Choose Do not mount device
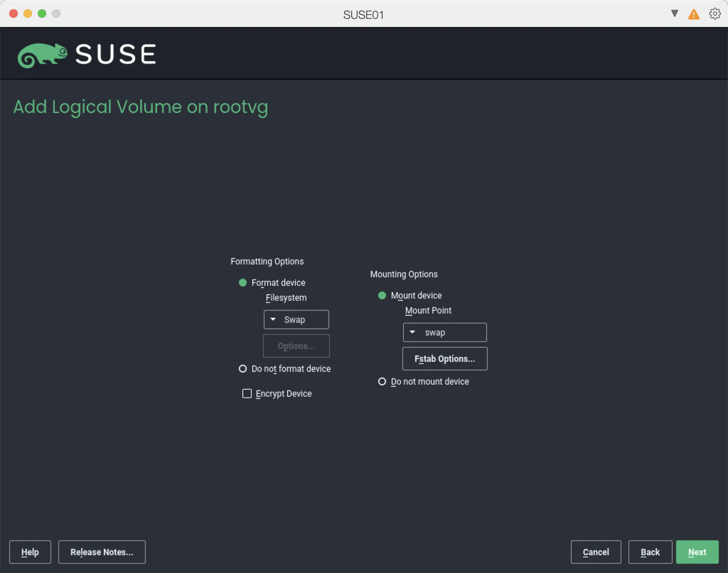The image size is (728, 573). (x=382, y=381)
